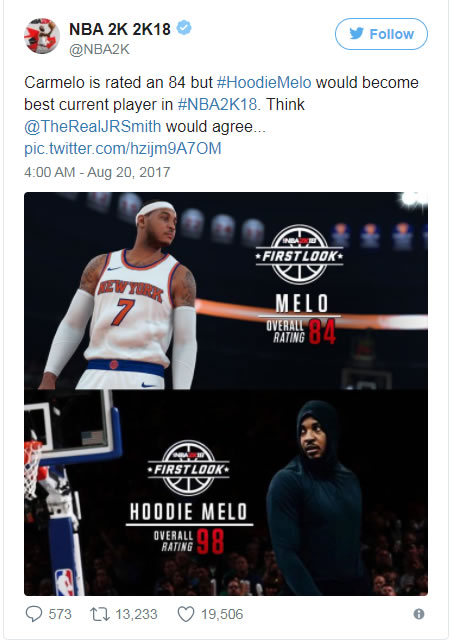The image size is (451, 643).
Task: Click the NBA 2K 2K18 display name
Action: point(120,29)
